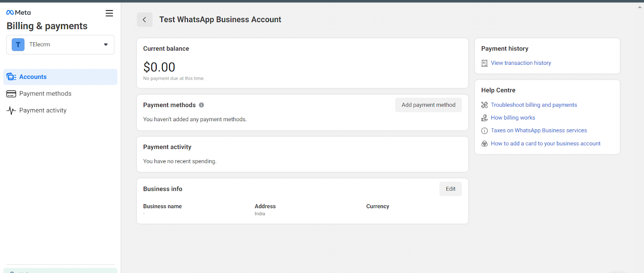Click You haven't added any payment methods text
Image resolution: width=644 pixels, height=273 pixels.
coord(195,119)
